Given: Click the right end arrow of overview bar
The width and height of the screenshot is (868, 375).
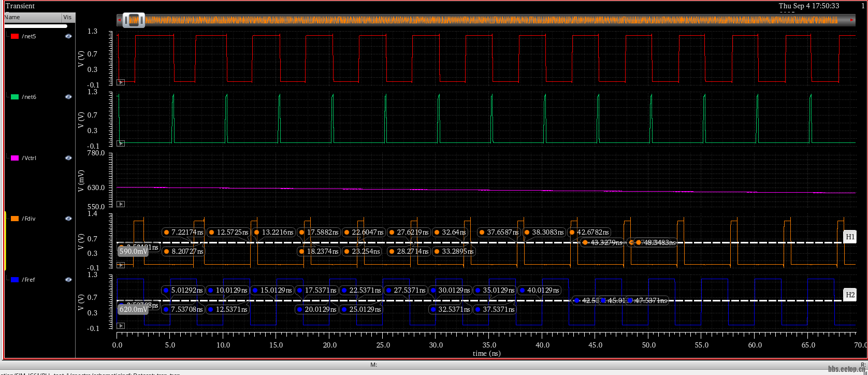Looking at the screenshot, I should coord(852,20).
